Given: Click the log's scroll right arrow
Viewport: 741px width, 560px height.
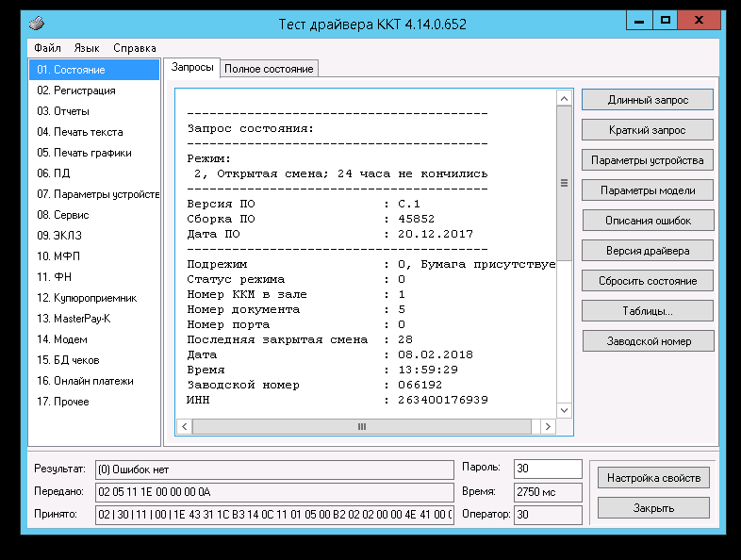Looking at the screenshot, I should point(548,427).
